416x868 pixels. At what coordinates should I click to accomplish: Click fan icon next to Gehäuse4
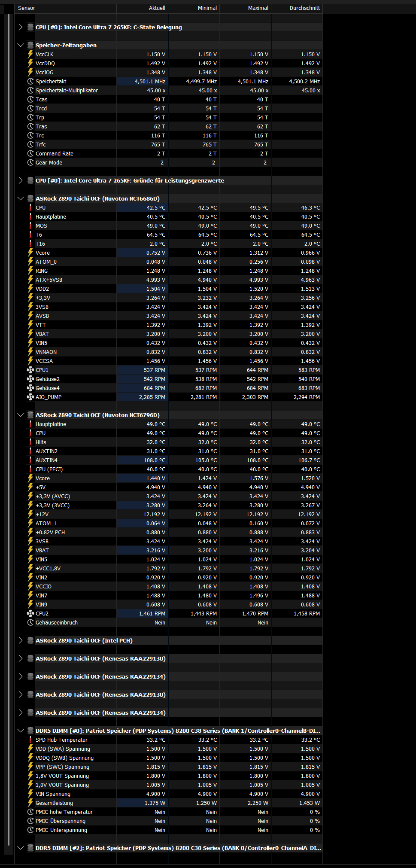[x=30, y=388]
